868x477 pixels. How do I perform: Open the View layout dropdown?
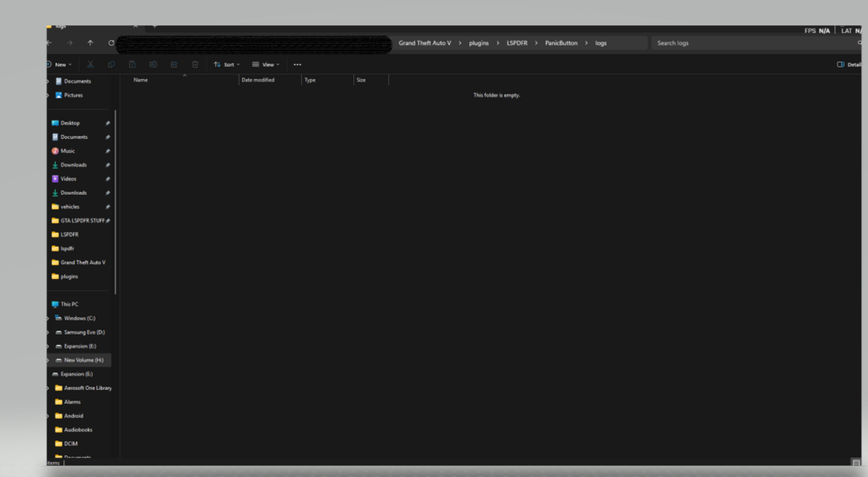click(x=266, y=64)
